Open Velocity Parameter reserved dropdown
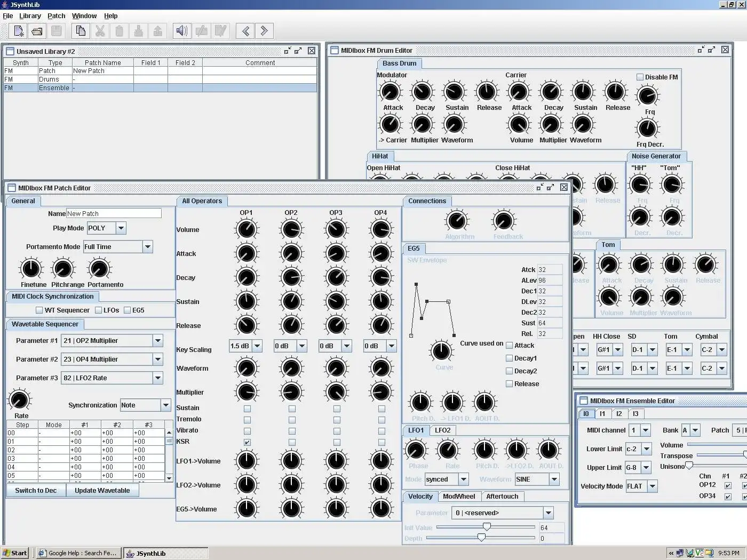747x560 pixels. [x=549, y=513]
